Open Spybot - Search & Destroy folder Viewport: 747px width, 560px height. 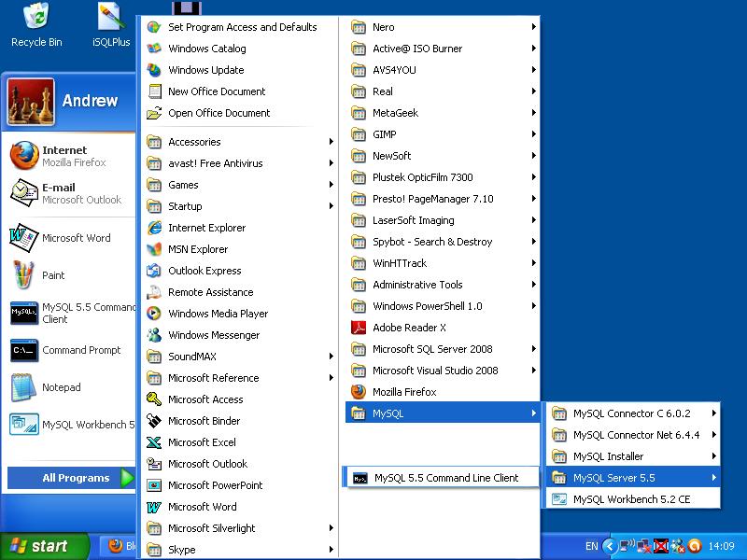click(443, 242)
